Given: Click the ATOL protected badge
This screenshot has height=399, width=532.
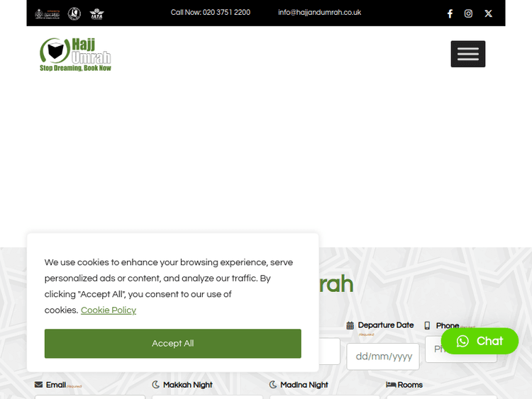Looking at the screenshot, I should point(48,13).
